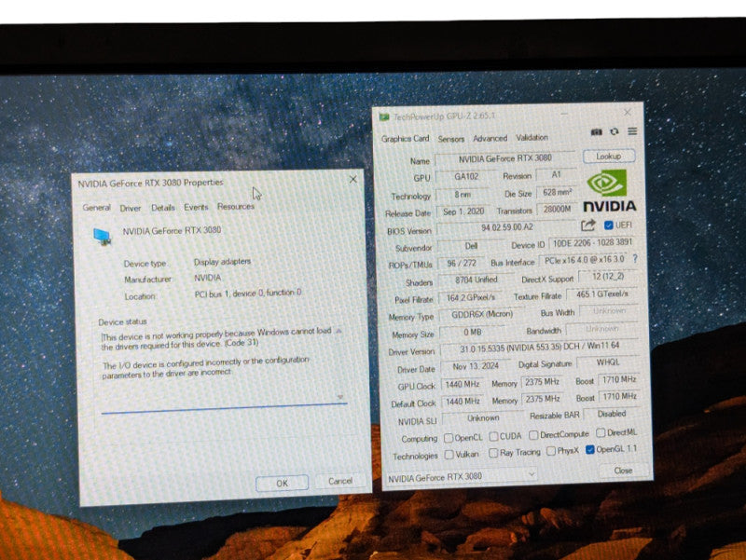Click the Resizable BAR Disabled value

(x=612, y=414)
